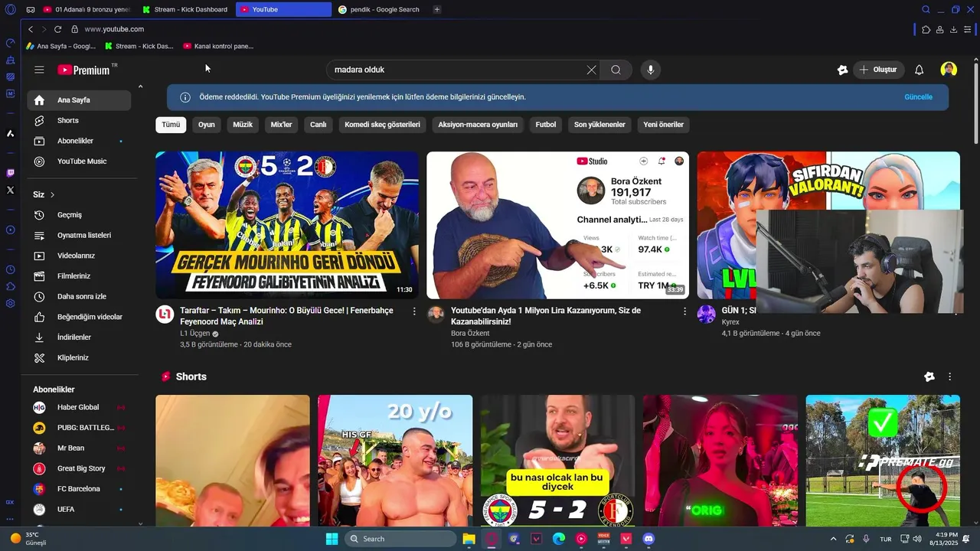
Task: Open Shorts section three-dot menu
Action: [949, 377]
